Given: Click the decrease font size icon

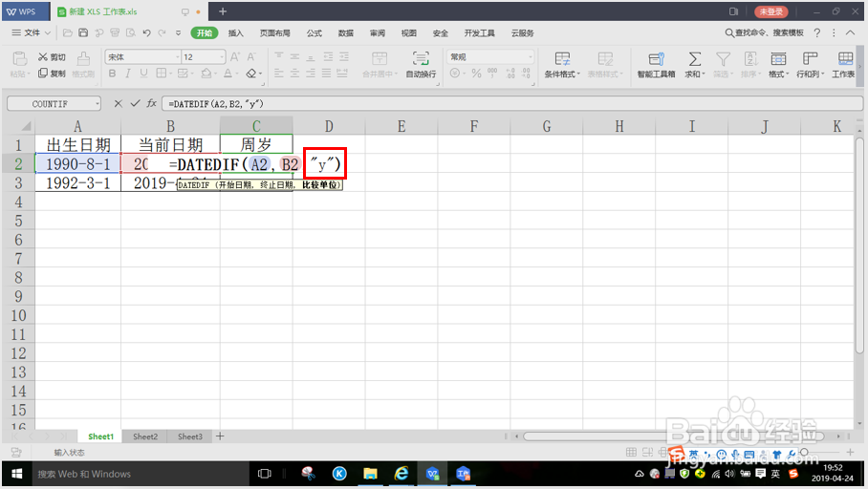Looking at the screenshot, I should pos(251,57).
